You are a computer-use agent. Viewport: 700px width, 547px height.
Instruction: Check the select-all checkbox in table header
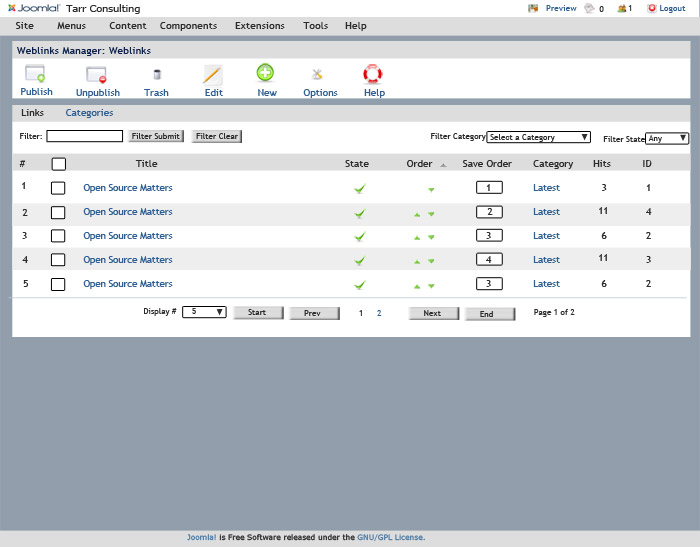[58, 164]
